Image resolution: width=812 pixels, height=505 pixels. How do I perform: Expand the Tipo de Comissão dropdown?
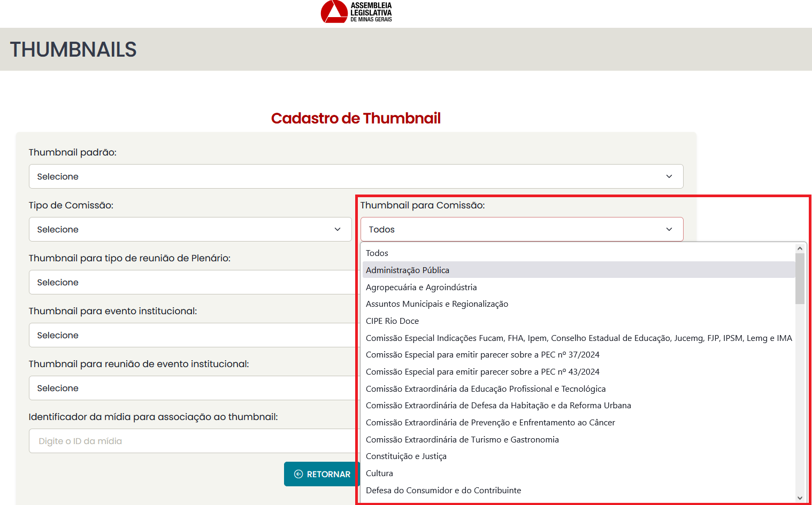point(190,229)
